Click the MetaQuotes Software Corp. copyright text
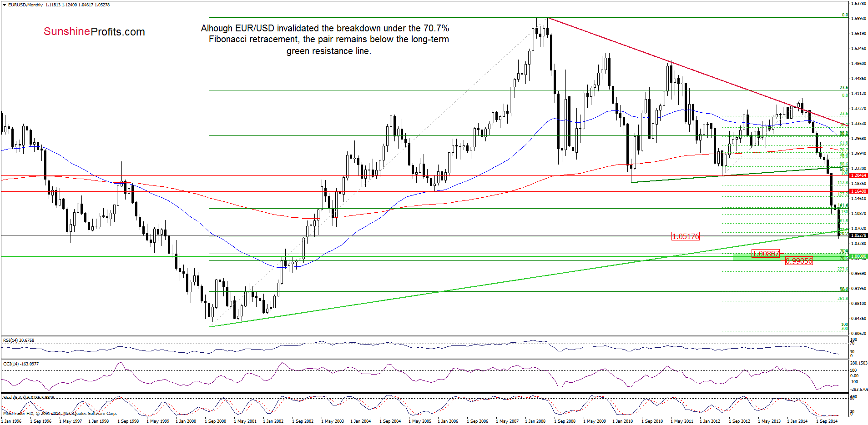The image size is (868, 425). [60, 414]
